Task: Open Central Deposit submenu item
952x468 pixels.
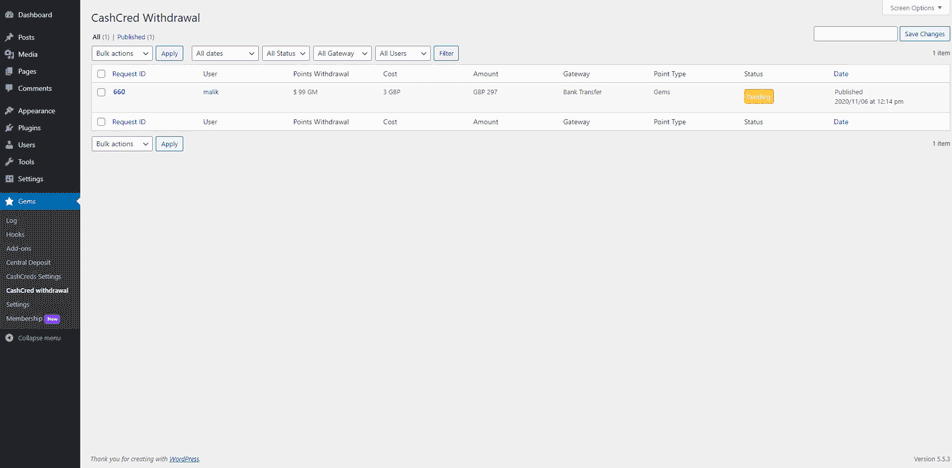Action: click(x=28, y=262)
